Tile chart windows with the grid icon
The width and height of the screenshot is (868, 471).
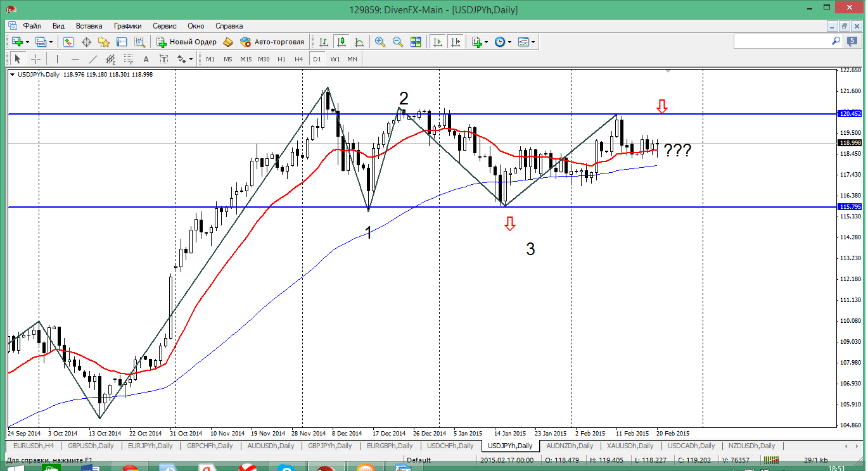pos(416,42)
